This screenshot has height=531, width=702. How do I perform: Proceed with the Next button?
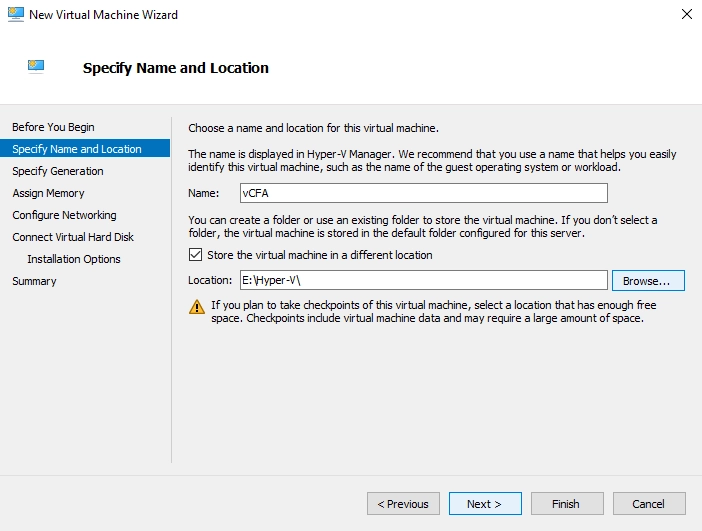coord(485,504)
